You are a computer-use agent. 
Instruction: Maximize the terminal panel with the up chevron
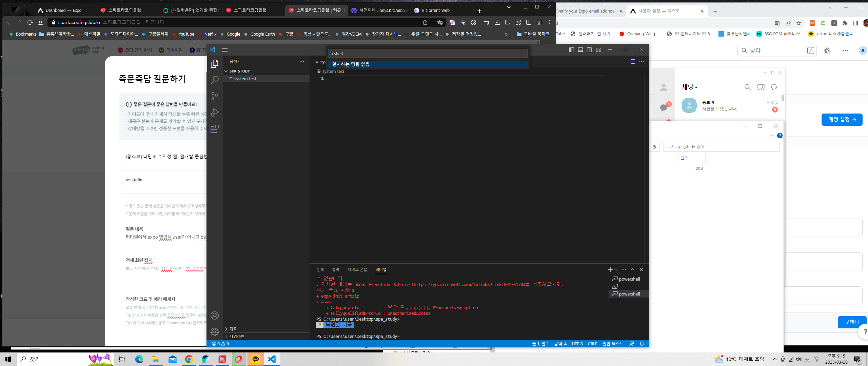(x=633, y=269)
